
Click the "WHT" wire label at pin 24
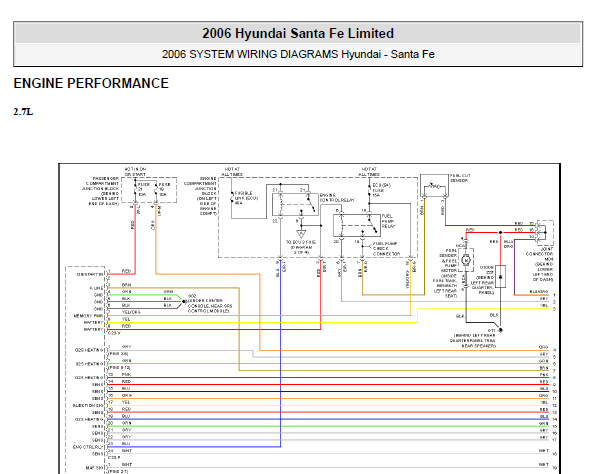pyautogui.click(x=127, y=450)
